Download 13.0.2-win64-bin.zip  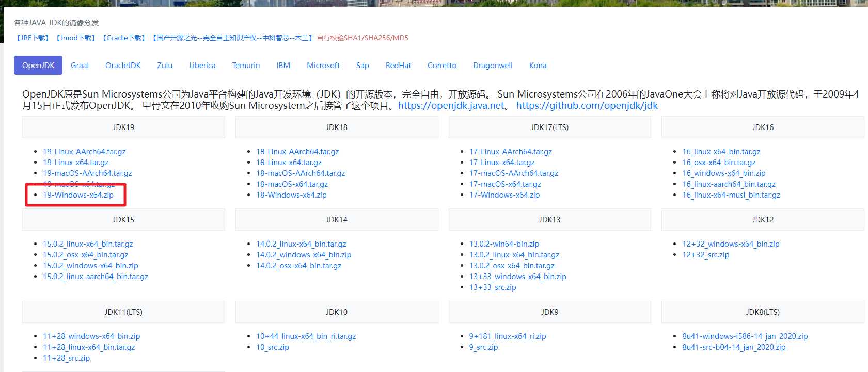click(504, 244)
